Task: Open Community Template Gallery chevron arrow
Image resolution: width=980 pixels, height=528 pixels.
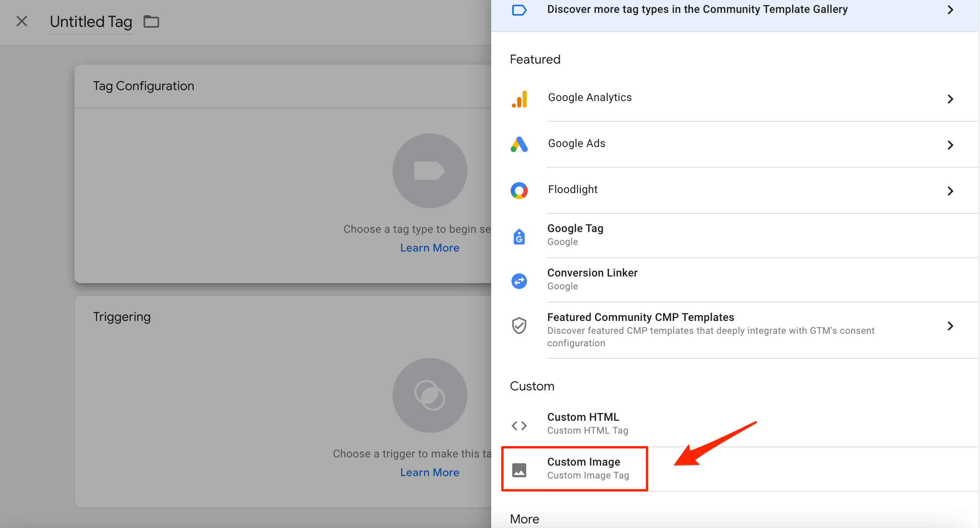Action: pos(950,10)
